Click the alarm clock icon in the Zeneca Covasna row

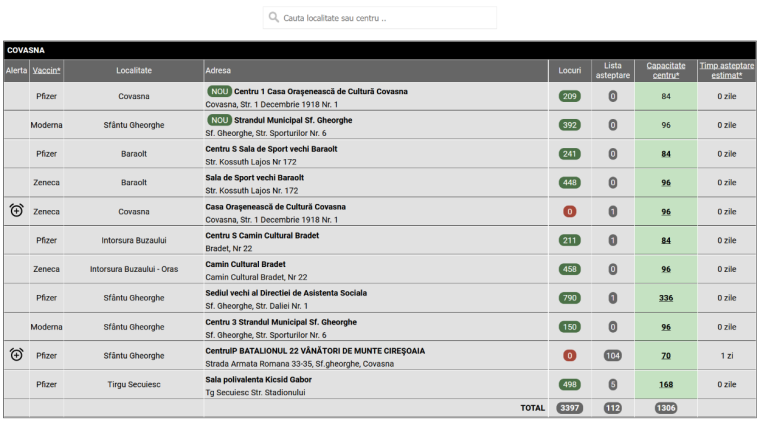pyautogui.click(x=16, y=211)
